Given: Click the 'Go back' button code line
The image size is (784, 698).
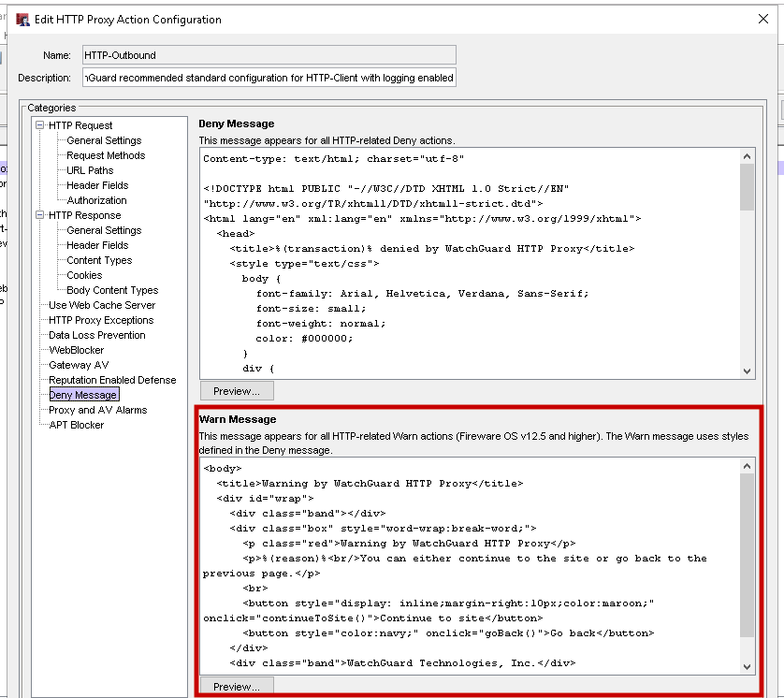Looking at the screenshot, I should point(448,633).
